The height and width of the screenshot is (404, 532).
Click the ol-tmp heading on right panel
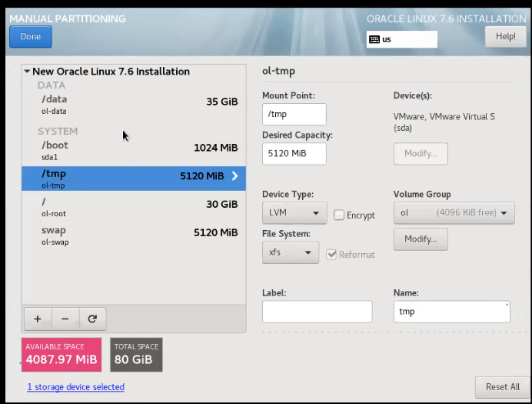278,72
